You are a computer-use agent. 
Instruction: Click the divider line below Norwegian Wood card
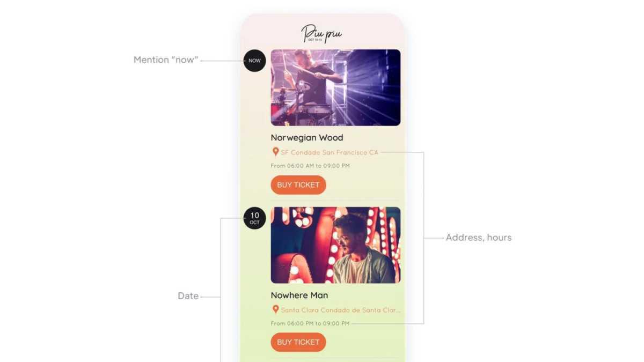click(x=335, y=201)
